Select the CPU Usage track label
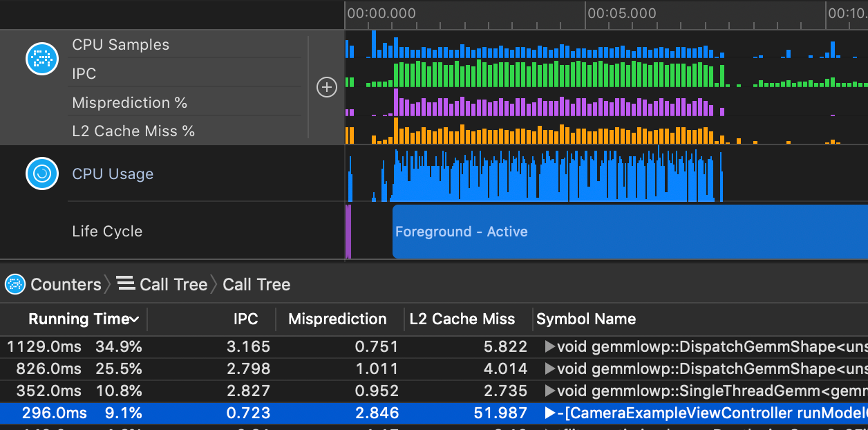Screen dimensions: 868x430 tap(113, 174)
